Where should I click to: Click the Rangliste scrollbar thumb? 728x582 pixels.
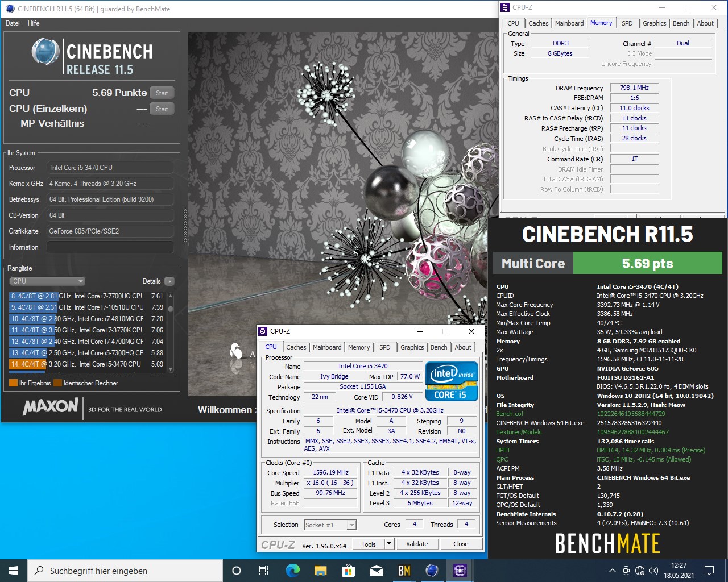click(170, 309)
